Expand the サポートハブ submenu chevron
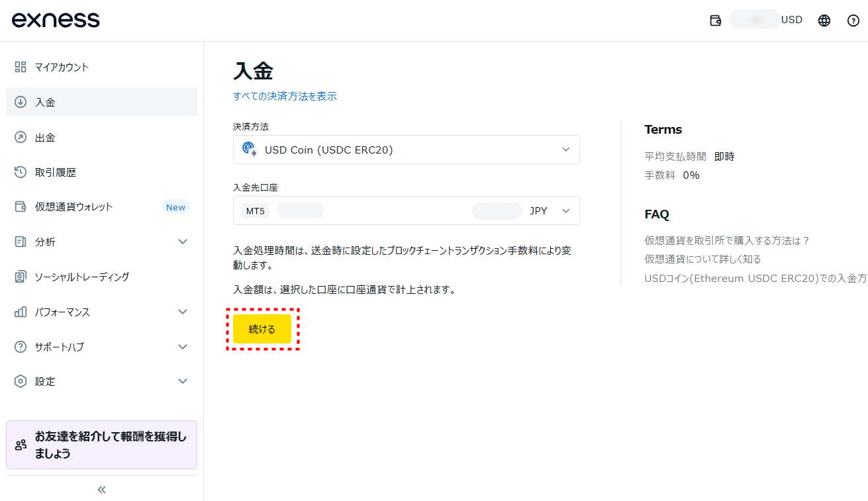Viewport: 868px width, 501px height. click(183, 347)
